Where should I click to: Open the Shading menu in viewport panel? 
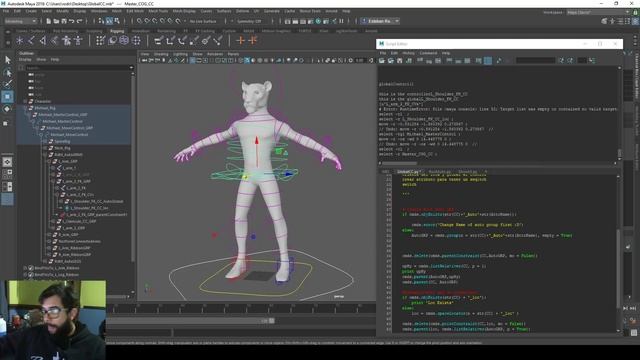161,54
